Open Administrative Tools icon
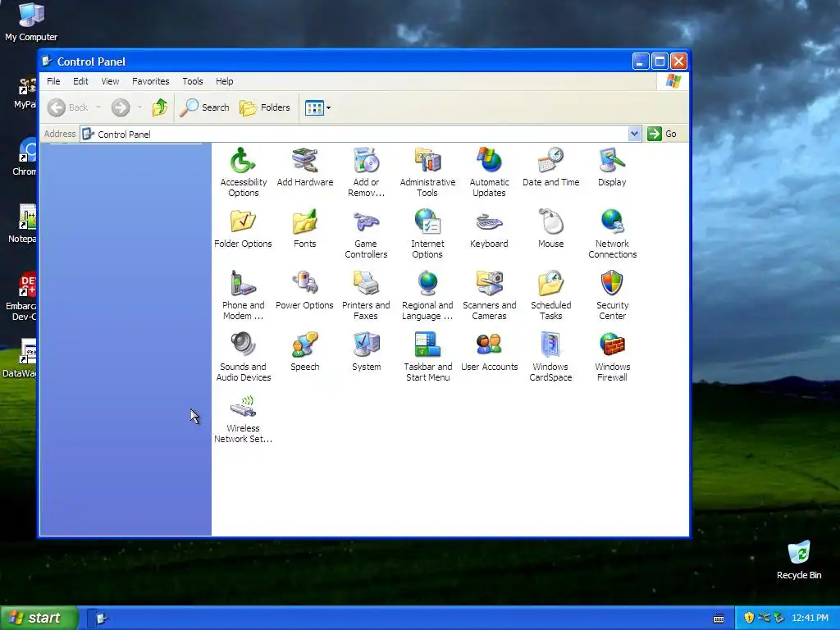This screenshot has height=630, width=840. click(x=427, y=172)
